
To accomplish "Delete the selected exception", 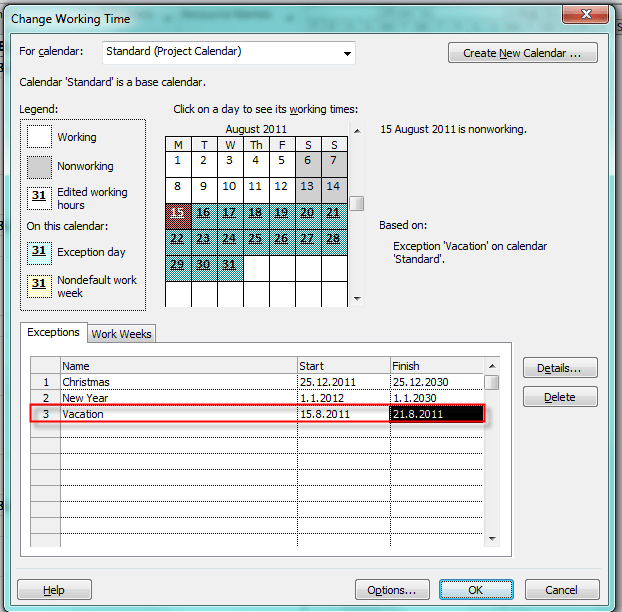I will [x=559, y=397].
